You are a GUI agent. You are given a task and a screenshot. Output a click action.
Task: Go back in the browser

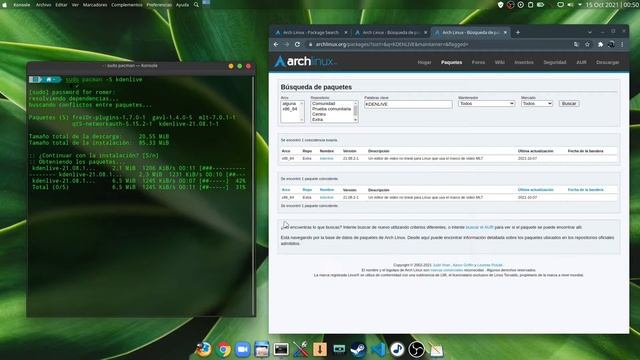(x=276, y=44)
